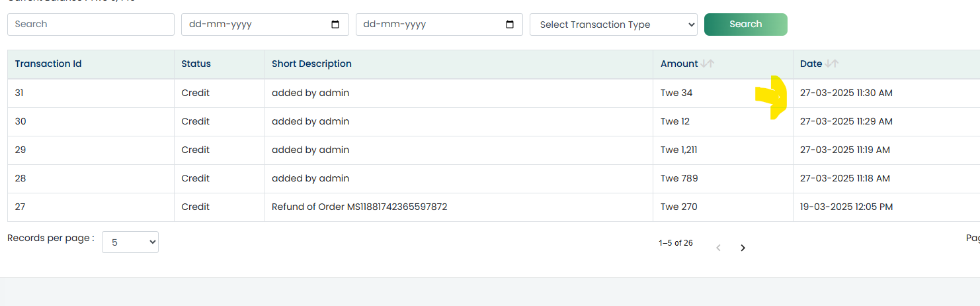The image size is (980, 306).
Task: Open the second date field's calendar picker icon
Action: (x=510, y=25)
